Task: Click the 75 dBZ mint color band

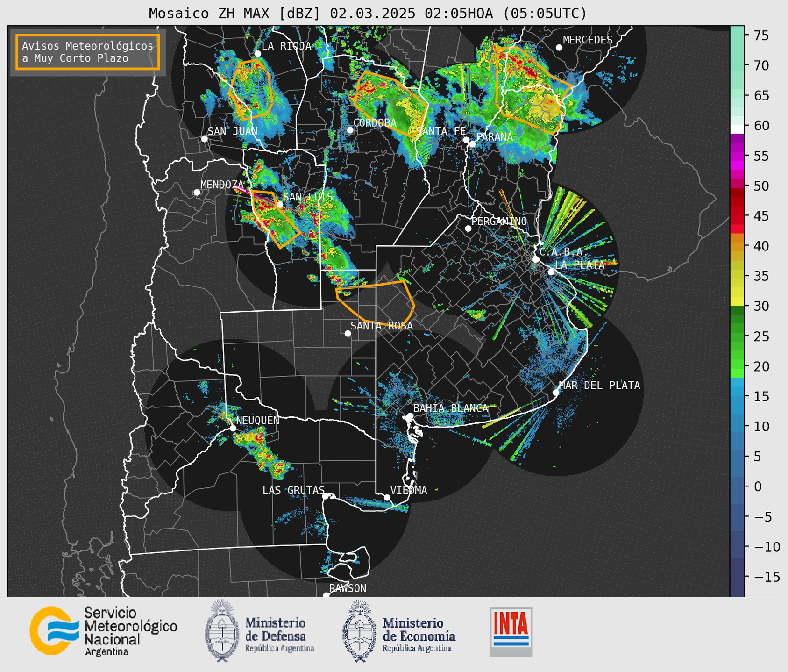Action: 737,35
